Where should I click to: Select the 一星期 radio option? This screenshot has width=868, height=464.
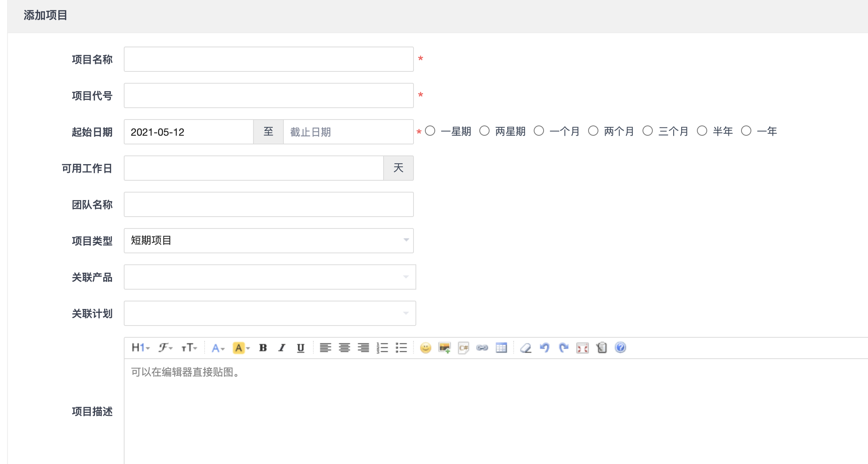tap(430, 131)
